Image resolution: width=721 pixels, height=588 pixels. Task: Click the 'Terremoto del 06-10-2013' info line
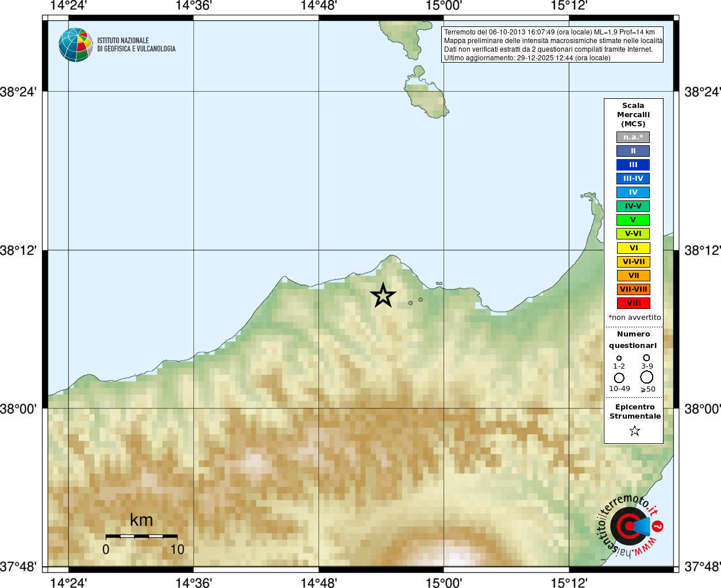[549, 32]
